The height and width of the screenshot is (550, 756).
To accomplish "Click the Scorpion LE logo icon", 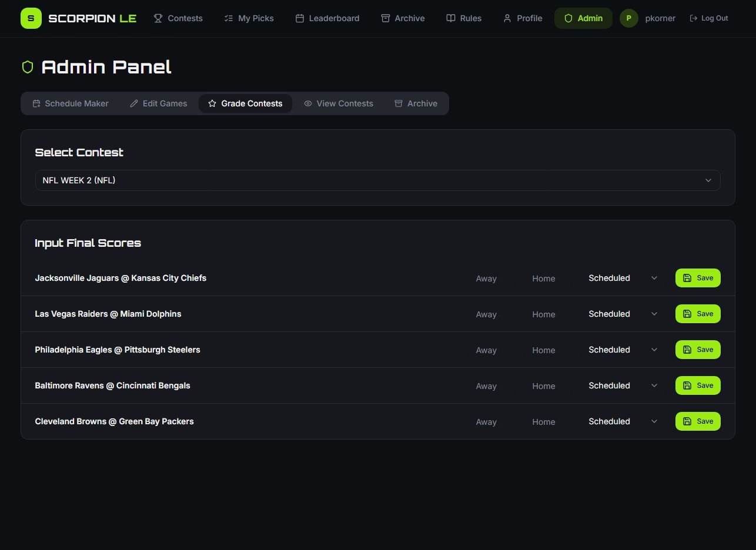I will click(x=31, y=18).
